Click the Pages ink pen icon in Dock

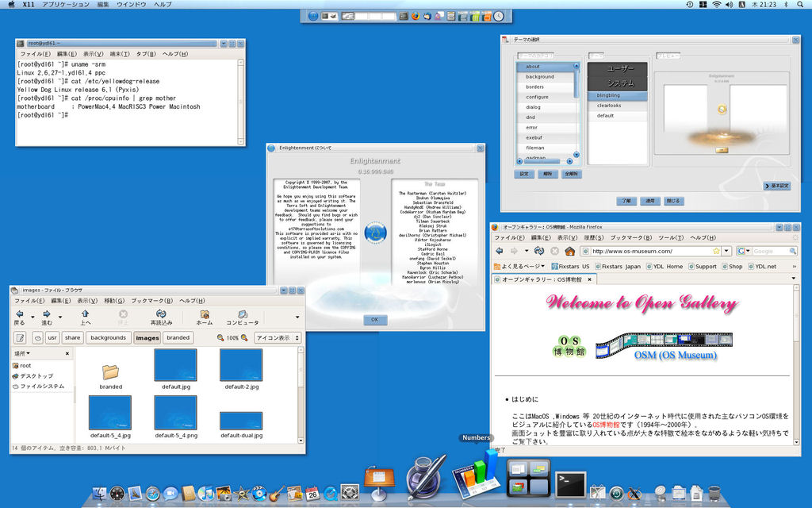click(x=426, y=477)
